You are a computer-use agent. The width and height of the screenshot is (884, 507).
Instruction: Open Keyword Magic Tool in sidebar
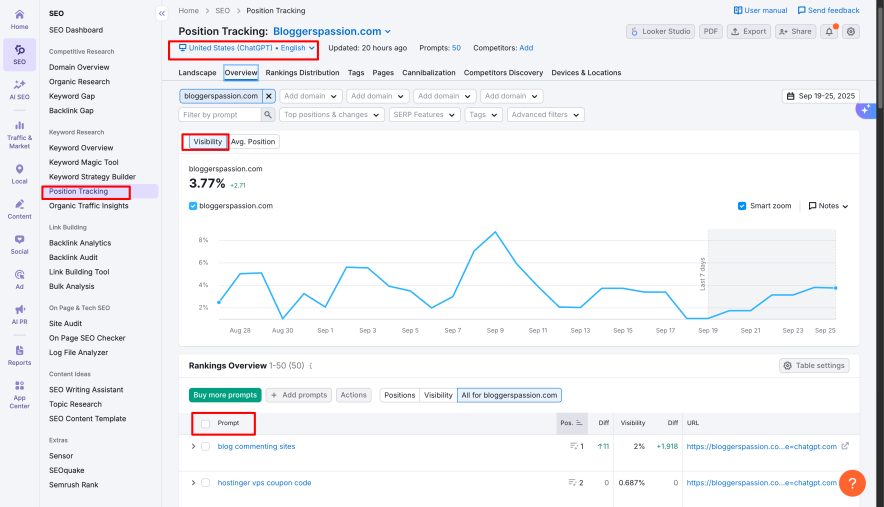(x=83, y=162)
